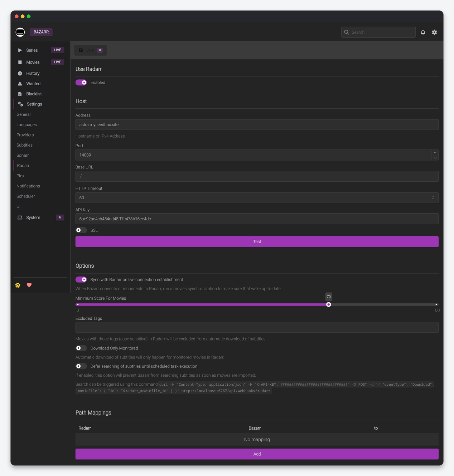
Task: Open UI settings page
Action: [18, 206]
